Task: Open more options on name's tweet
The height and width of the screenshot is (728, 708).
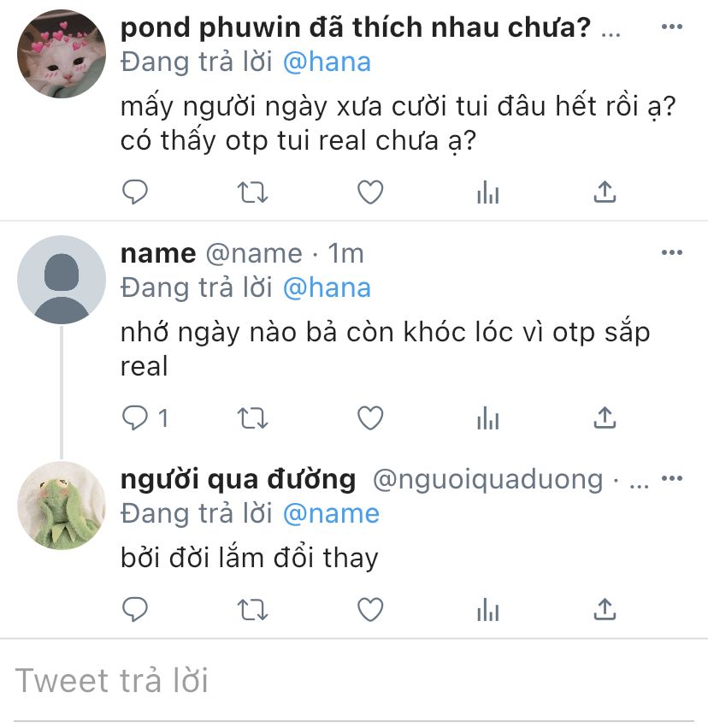Action: [672, 252]
